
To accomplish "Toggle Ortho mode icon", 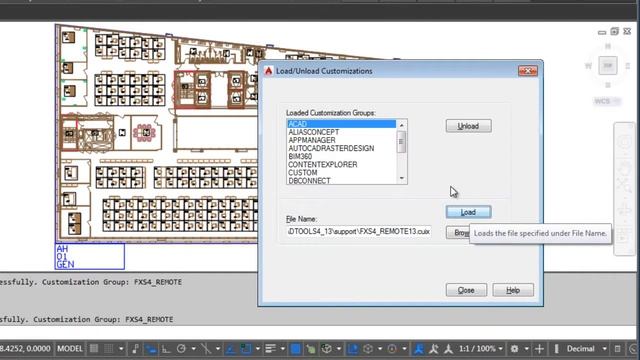I will [166, 349].
